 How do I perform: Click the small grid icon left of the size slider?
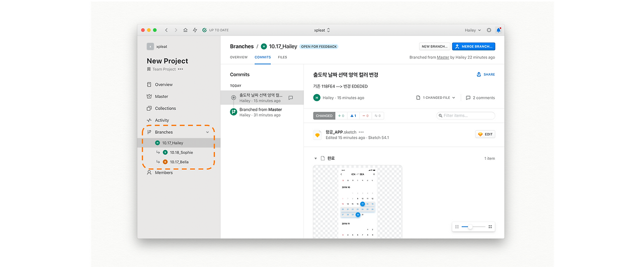pos(457,227)
